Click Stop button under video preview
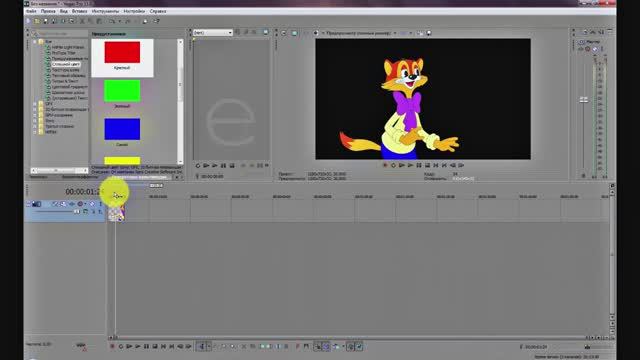The width and height of the screenshot is (640, 360). [427, 165]
